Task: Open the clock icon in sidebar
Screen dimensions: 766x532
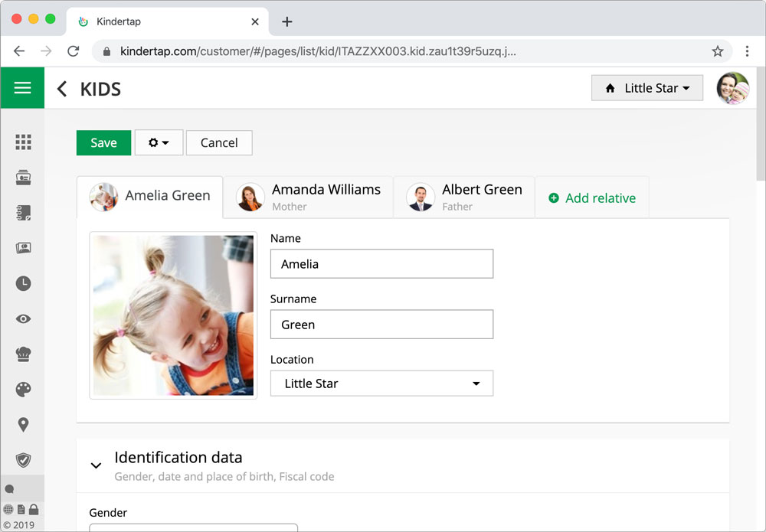Action: click(x=23, y=283)
